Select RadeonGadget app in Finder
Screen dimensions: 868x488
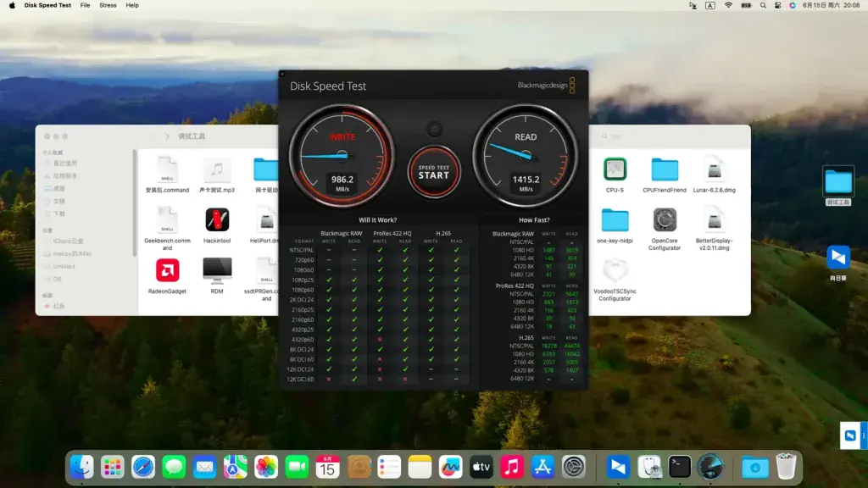point(167,276)
